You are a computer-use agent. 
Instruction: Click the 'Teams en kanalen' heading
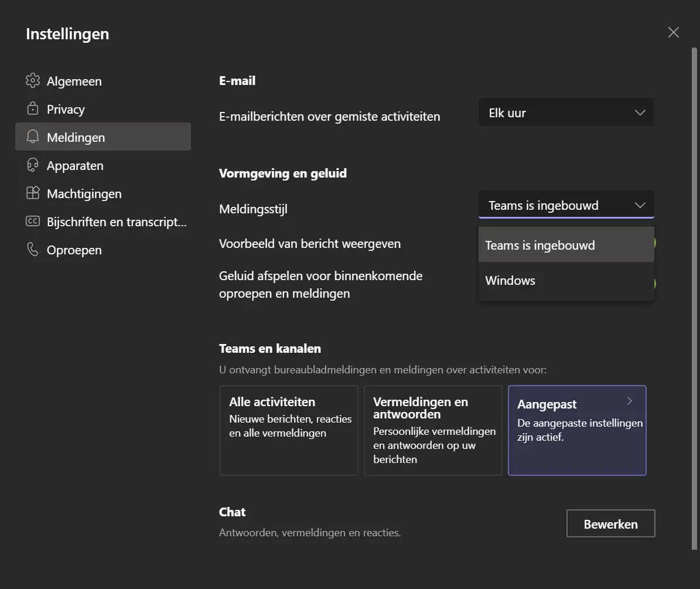(269, 348)
